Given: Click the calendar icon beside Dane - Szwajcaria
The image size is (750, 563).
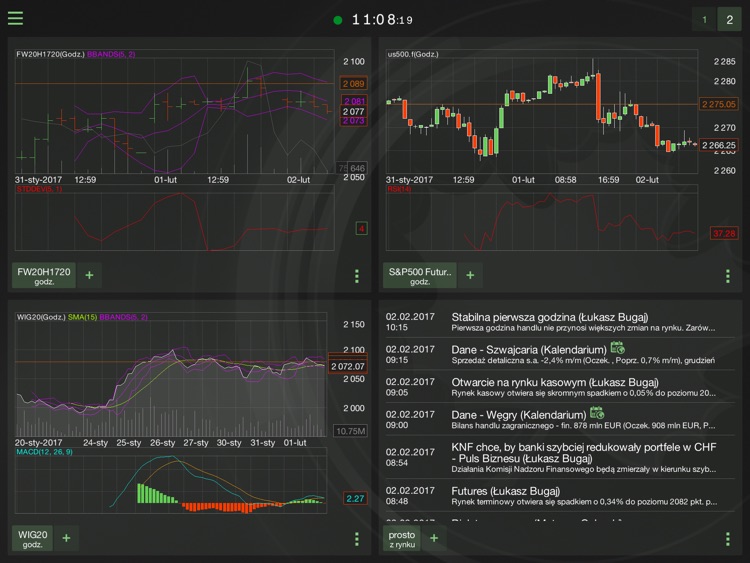Looking at the screenshot, I should [x=618, y=348].
